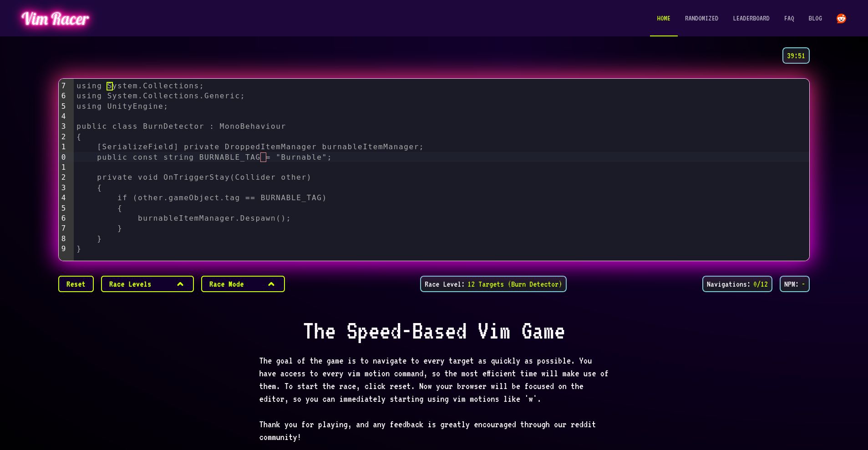
Task: Click Reset to start the race
Action: pos(76,284)
